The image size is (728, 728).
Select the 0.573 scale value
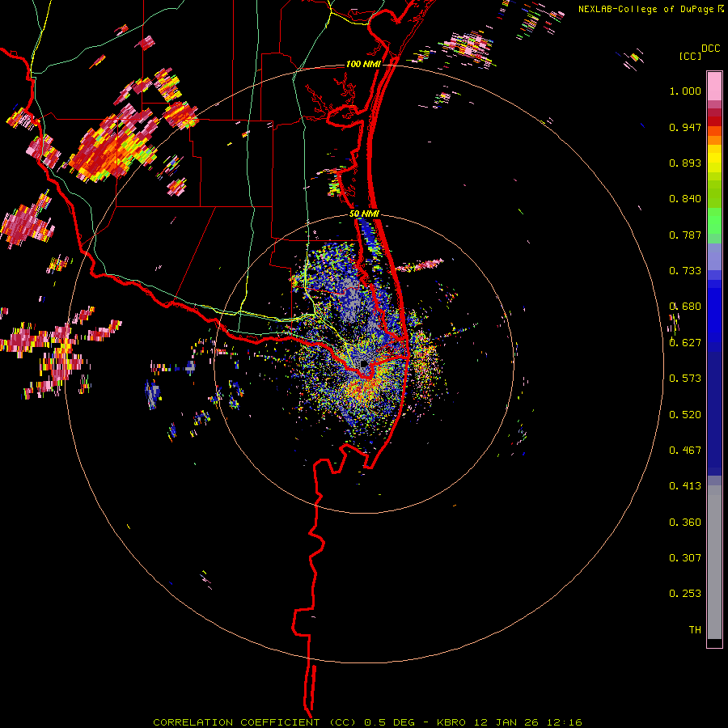pos(685,379)
